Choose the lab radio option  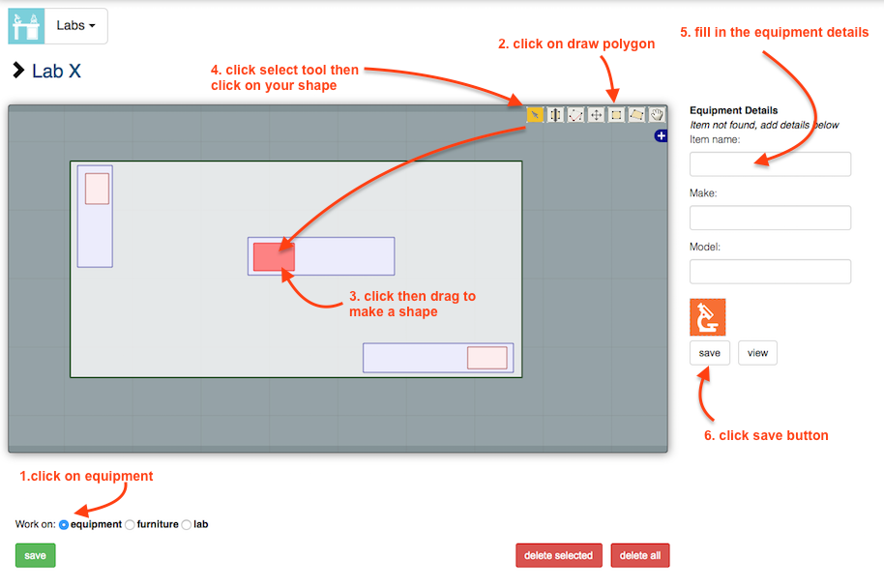coord(187,525)
